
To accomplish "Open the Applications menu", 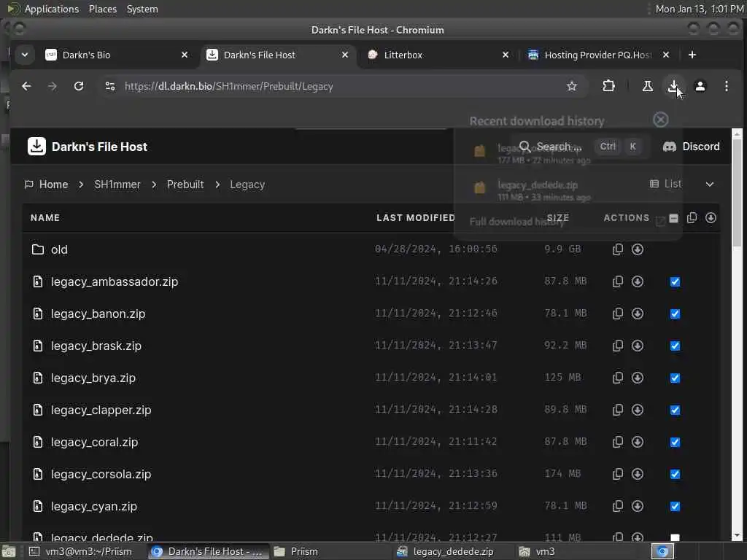I will tap(51, 9).
